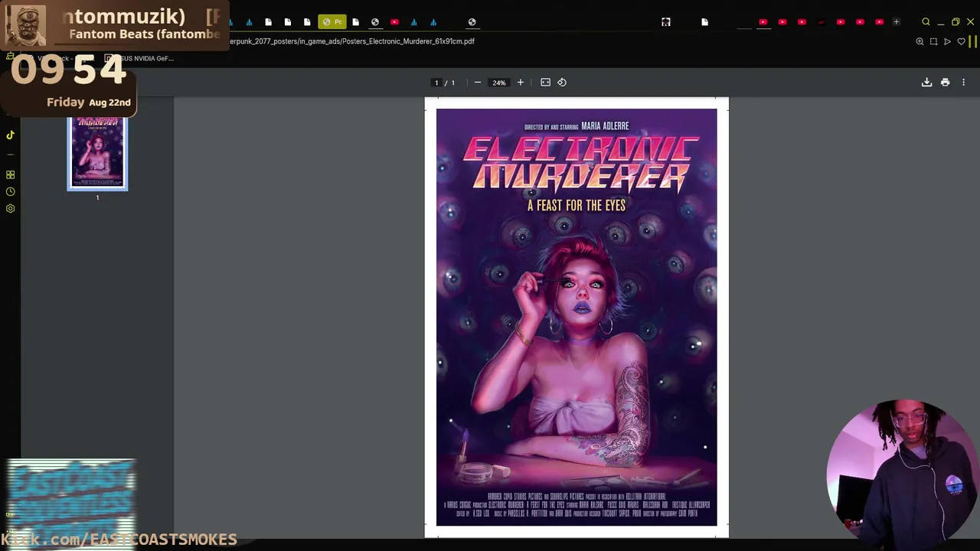The image size is (980, 551).
Task: Open TikTok from the browser sidebar
Action: click(x=11, y=135)
